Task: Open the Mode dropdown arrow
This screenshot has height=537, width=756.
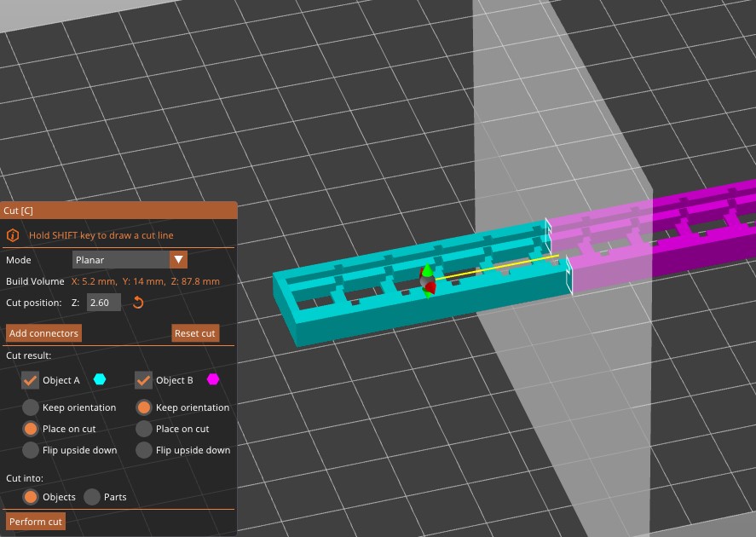Action: pos(178,260)
